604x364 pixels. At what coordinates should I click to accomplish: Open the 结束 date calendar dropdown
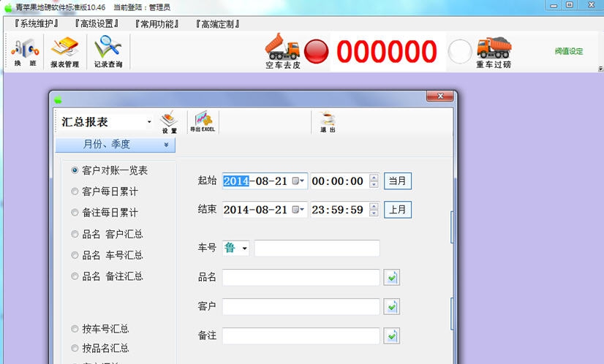pyautogui.click(x=298, y=210)
